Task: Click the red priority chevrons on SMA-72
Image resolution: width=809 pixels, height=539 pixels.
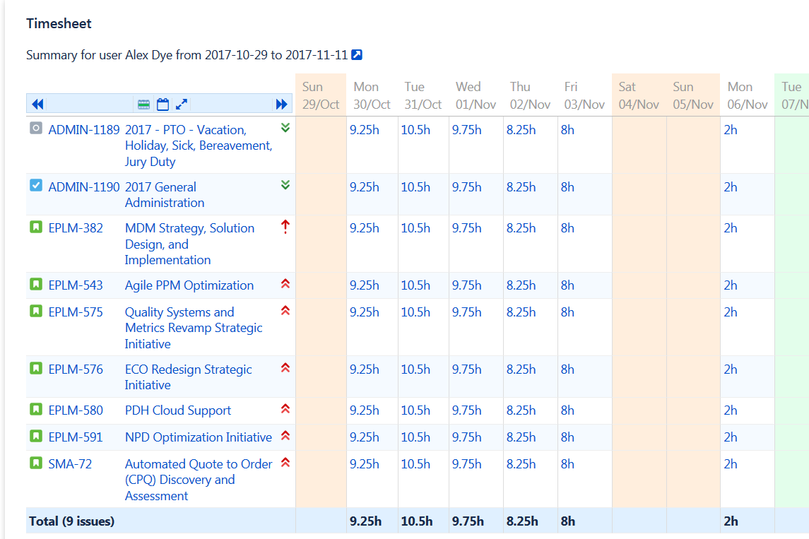Action: (285, 463)
